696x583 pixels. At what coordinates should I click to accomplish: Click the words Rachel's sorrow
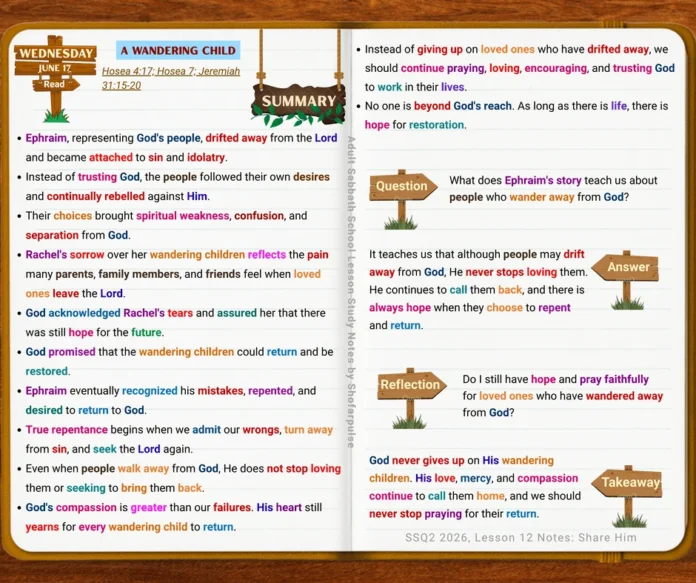(x=65, y=255)
